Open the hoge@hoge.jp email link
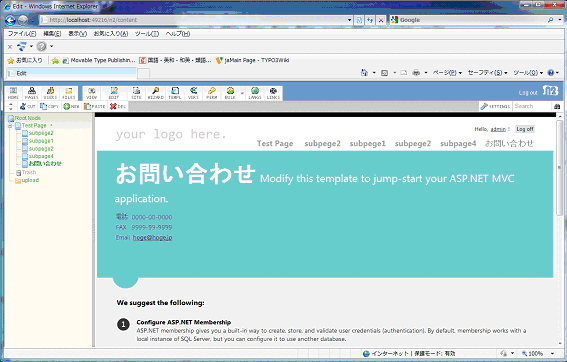567x362 pixels. point(152,238)
